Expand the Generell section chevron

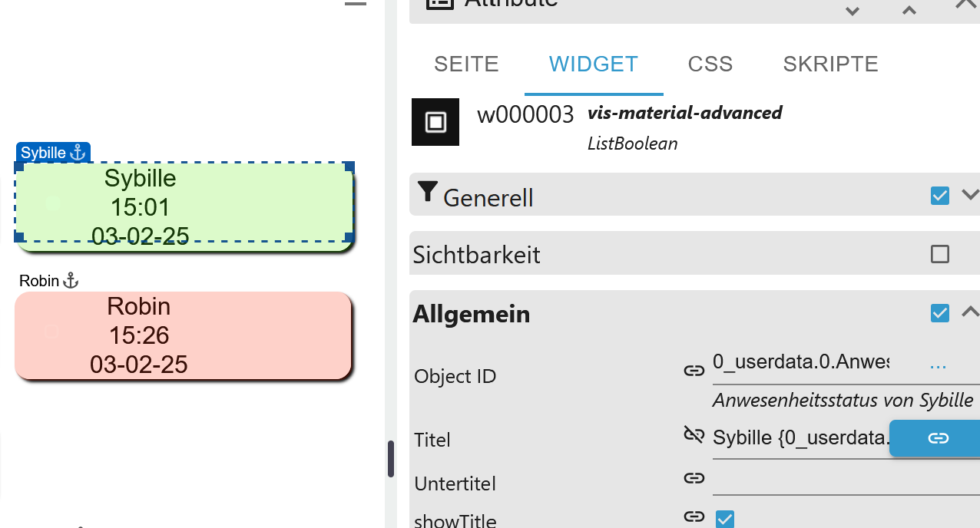tap(970, 195)
